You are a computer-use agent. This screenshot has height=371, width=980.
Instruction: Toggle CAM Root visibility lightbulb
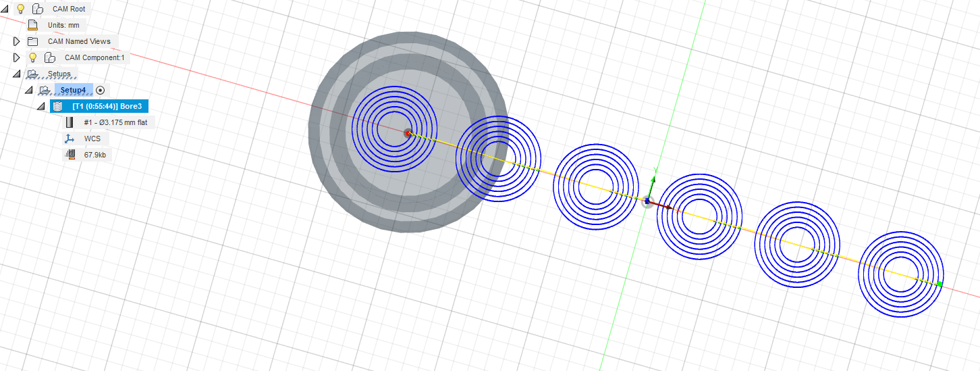20,9
